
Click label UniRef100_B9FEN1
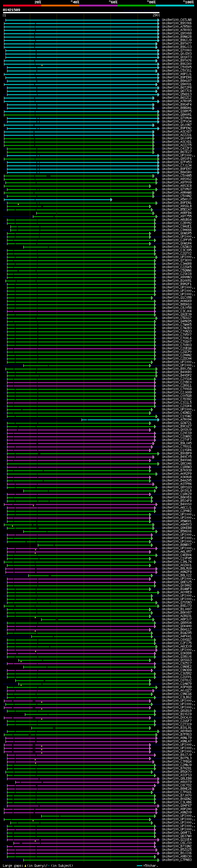[x=176, y=203]
